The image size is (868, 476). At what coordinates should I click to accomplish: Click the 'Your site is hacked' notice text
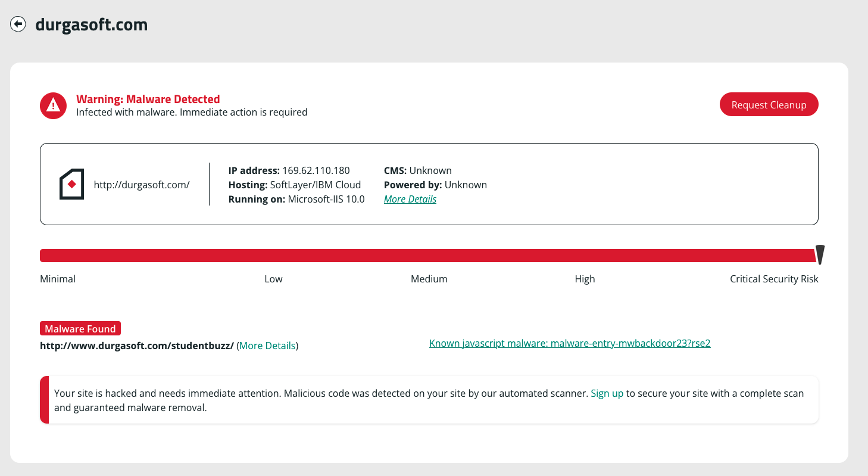429,400
